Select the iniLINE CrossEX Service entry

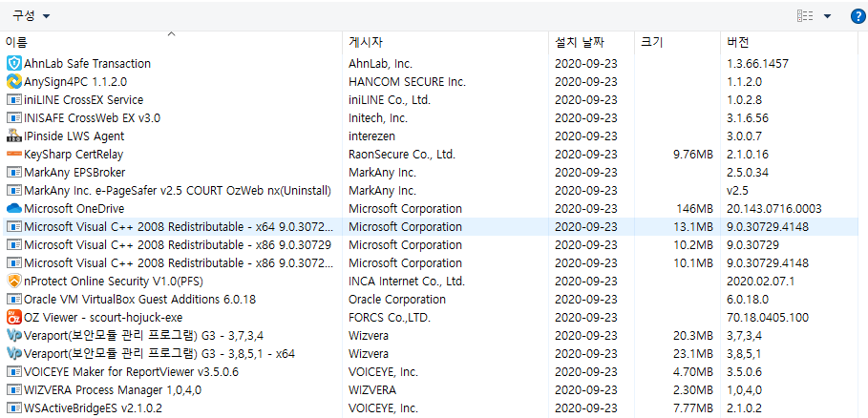pyautogui.click(x=431, y=100)
